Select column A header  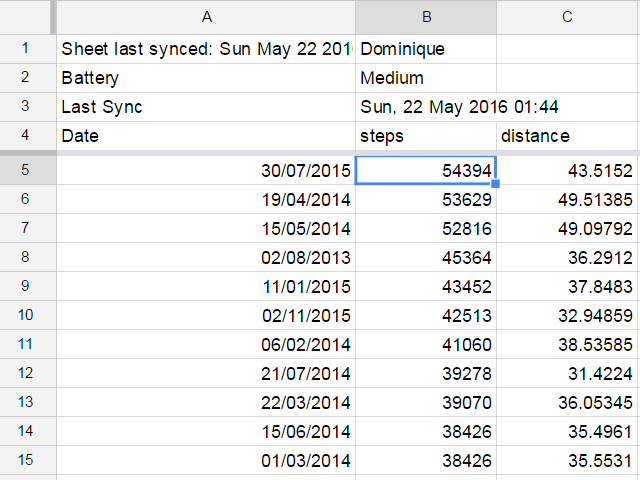click(206, 16)
